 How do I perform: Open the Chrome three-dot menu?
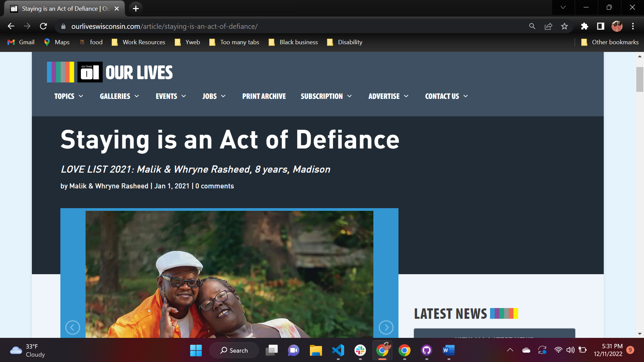(x=633, y=26)
